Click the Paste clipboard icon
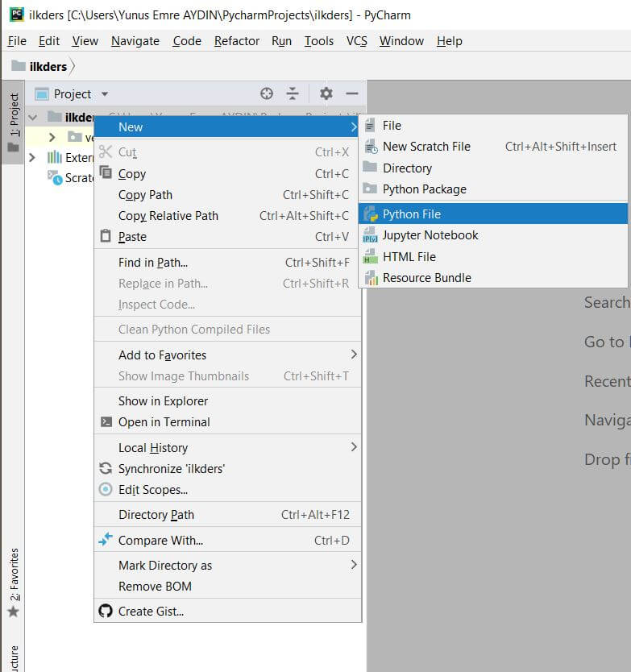Viewport: 631px width, 672px height. 106,236
